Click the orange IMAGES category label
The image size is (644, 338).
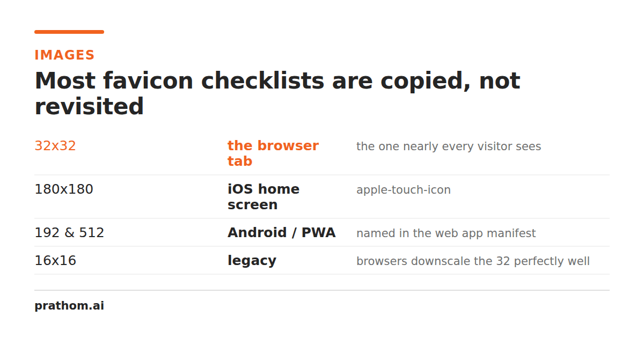64,55
